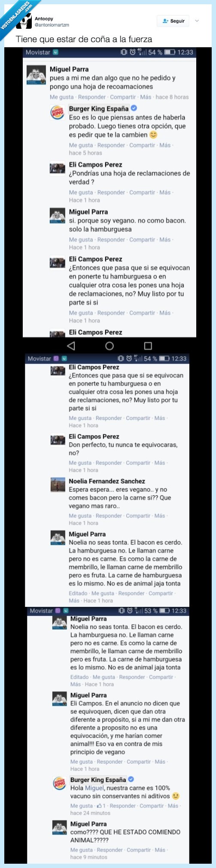
Task: Click Responder under 'si. porque soy vegano' comment
Action: click(x=111, y=240)
